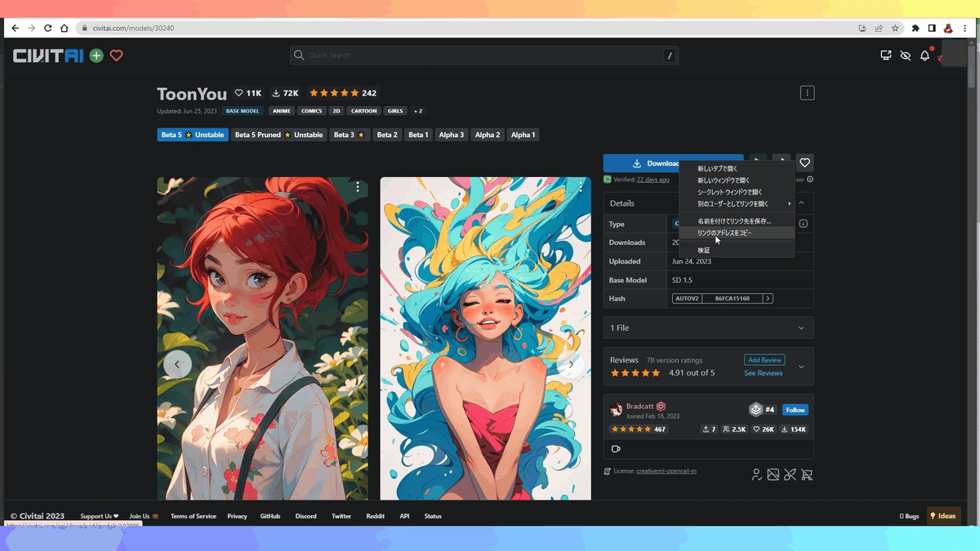Reload the page with refresh icon
The image size is (980, 551).
pyautogui.click(x=48, y=28)
